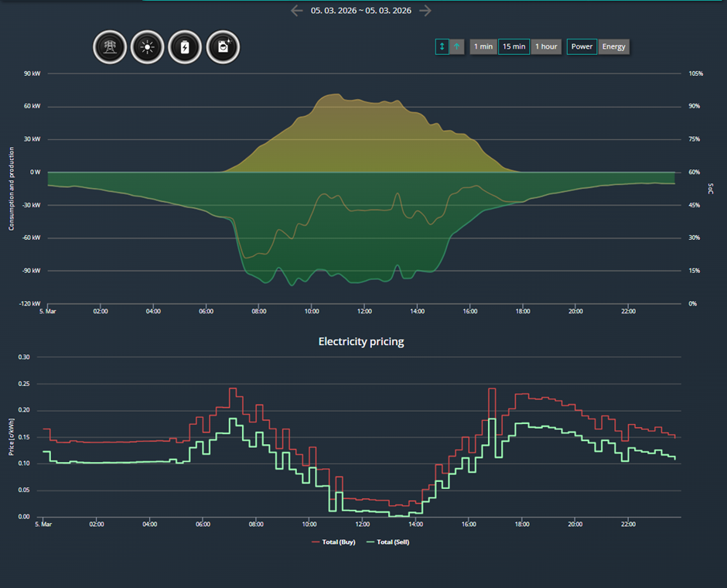Open the date range picker 05. 03. 2026

tap(360, 10)
